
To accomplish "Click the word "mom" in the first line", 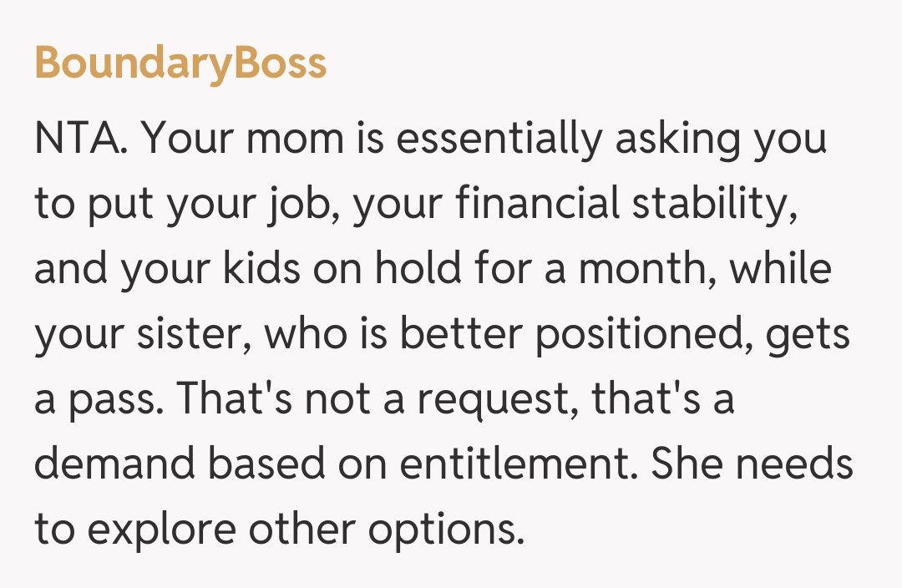I will (x=296, y=139).
